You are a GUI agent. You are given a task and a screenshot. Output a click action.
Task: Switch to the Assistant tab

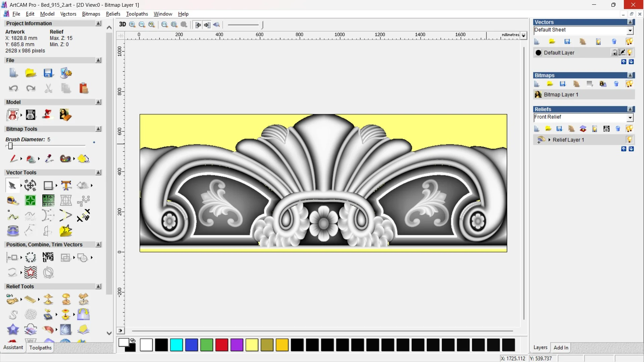point(13,347)
